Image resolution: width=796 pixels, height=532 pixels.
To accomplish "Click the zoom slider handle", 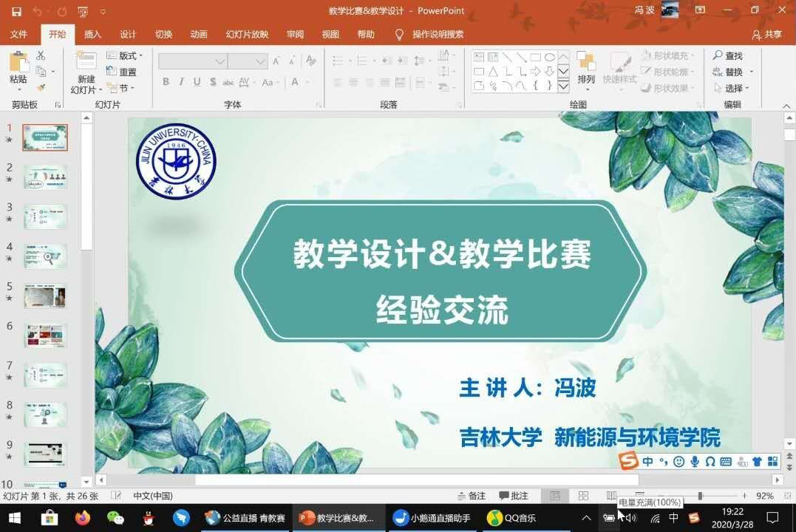I will [x=700, y=496].
